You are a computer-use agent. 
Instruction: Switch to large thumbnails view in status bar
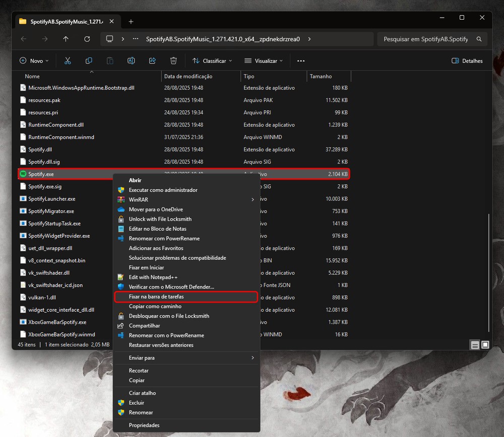[485, 345]
